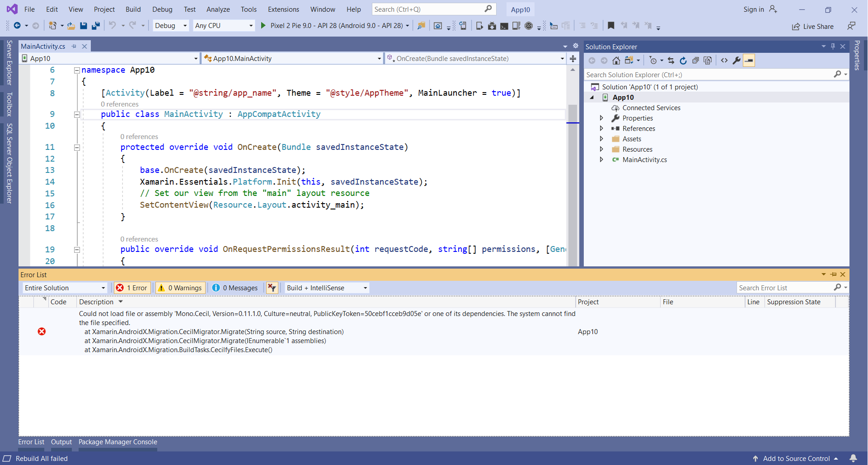Toggle the 0 Warnings filter button
Screen dimensions: 868x465
[x=180, y=288]
